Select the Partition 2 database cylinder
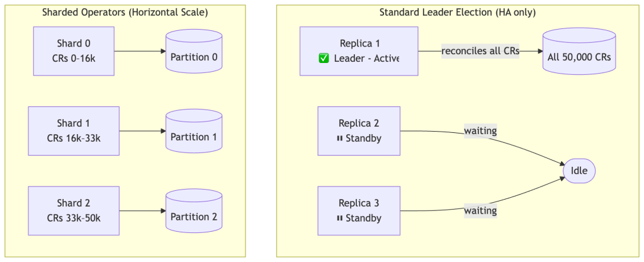This screenshot has height=262, width=644. click(194, 211)
